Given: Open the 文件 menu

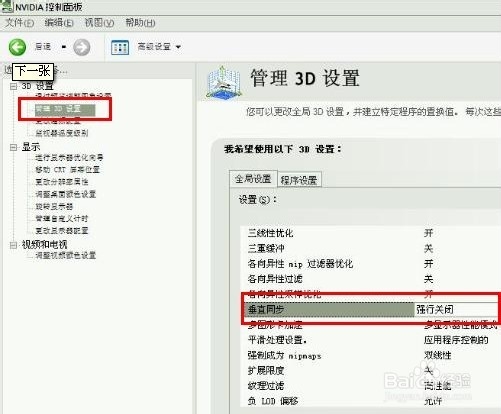Looking at the screenshot, I should click(x=20, y=23).
